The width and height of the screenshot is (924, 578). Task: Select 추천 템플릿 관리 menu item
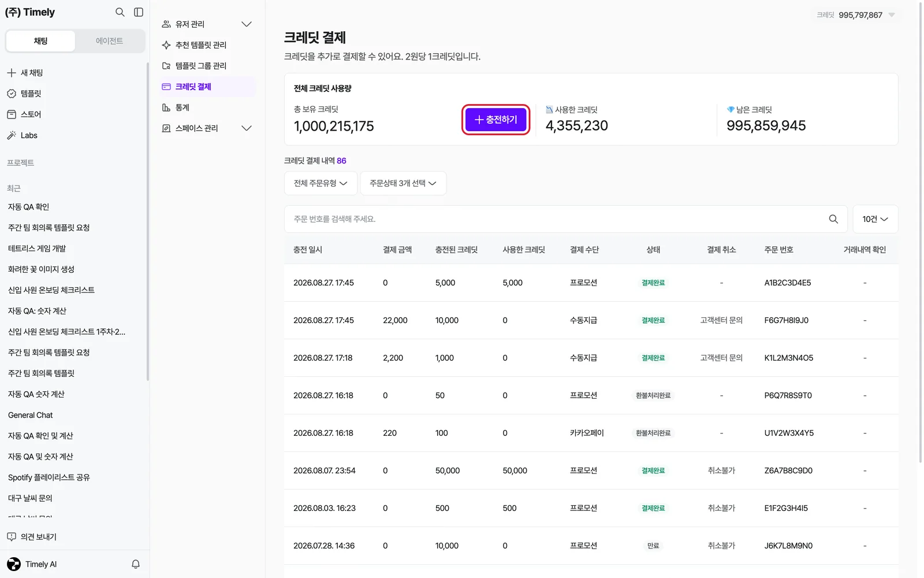[x=208, y=45]
